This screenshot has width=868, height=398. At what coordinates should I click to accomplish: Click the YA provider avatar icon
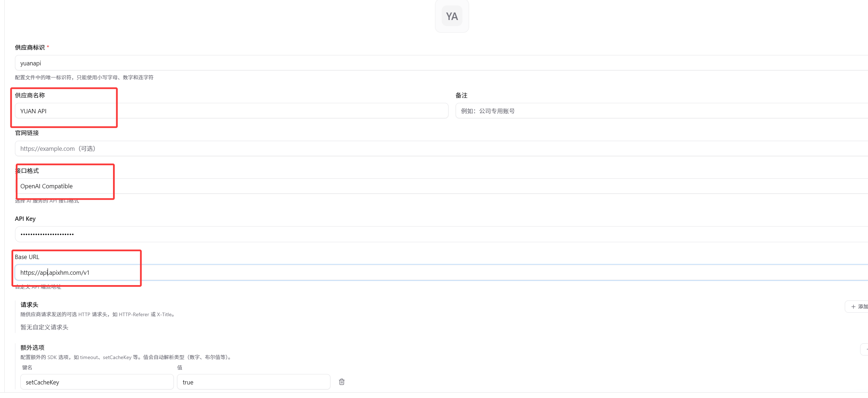(452, 16)
